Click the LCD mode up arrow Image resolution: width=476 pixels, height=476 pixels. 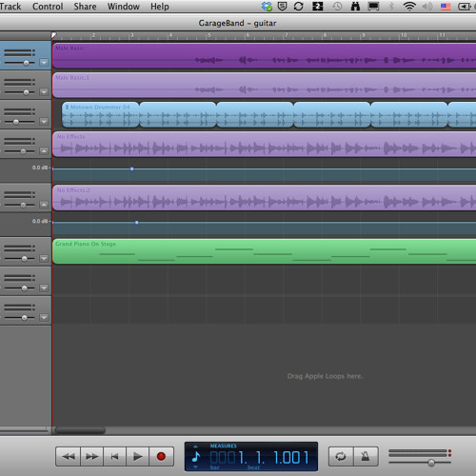195,446
